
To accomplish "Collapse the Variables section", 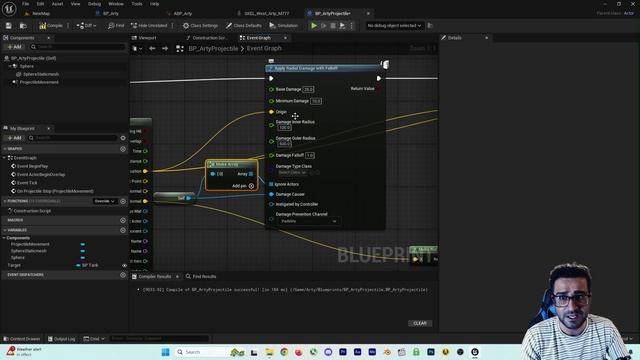I will [4, 230].
